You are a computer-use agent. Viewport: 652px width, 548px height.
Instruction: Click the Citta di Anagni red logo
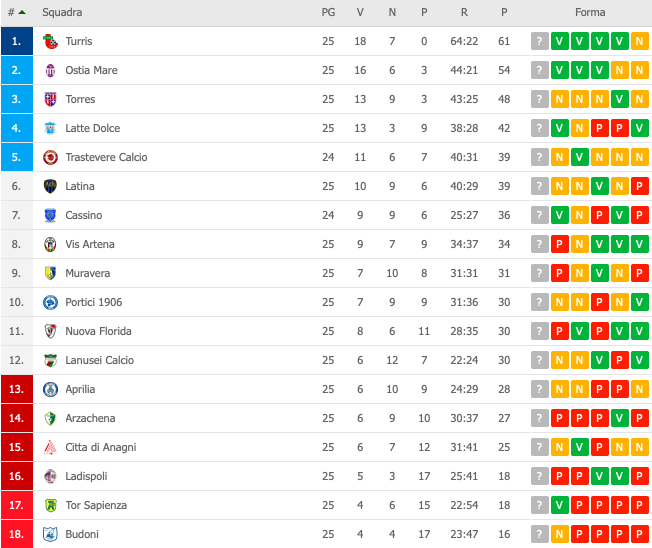50,447
